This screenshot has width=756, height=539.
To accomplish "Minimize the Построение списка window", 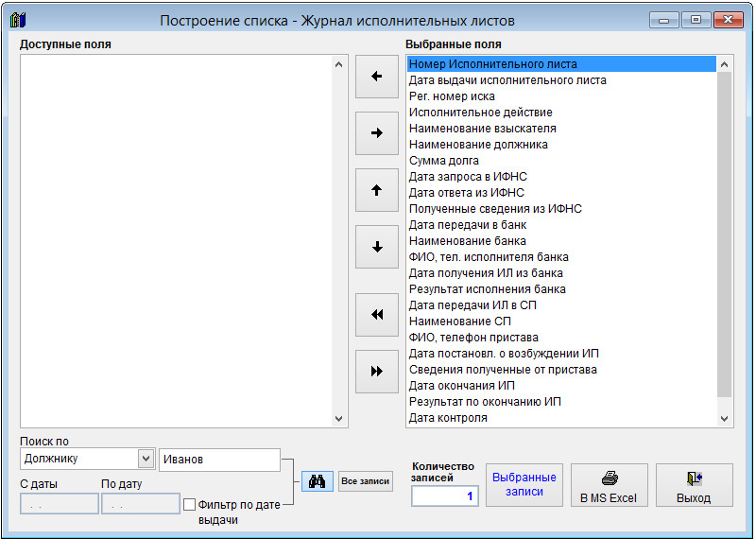I will (x=664, y=20).
